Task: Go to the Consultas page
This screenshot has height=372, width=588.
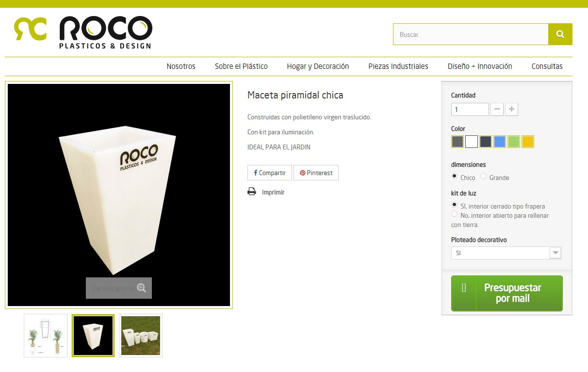Action: 547,66
